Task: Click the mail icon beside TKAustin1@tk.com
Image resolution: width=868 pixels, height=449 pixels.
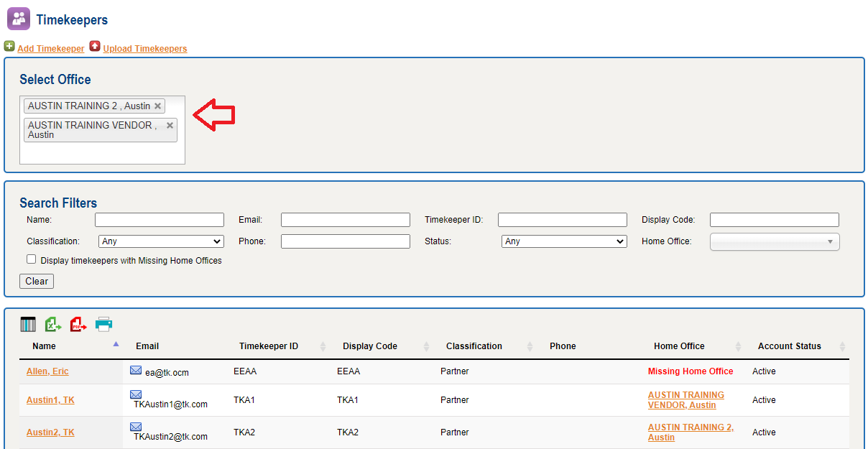Action: (136, 394)
